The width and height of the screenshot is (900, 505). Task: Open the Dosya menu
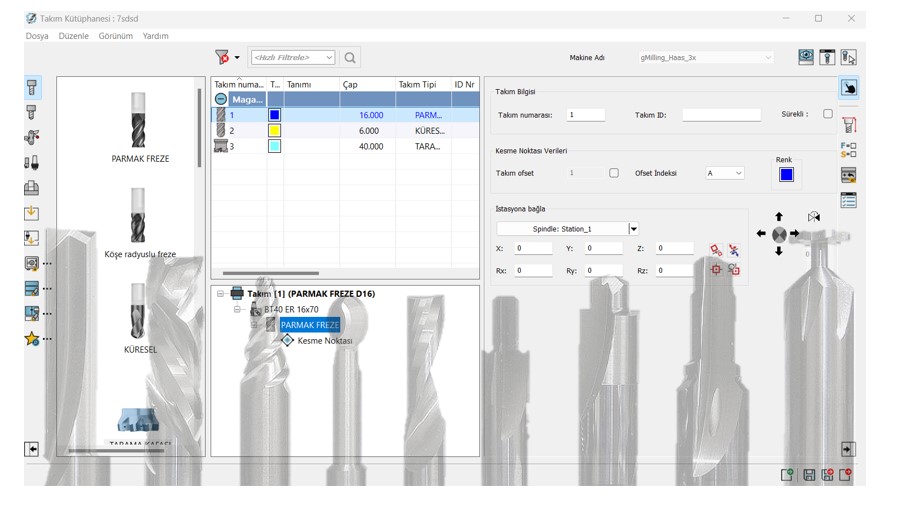(37, 36)
